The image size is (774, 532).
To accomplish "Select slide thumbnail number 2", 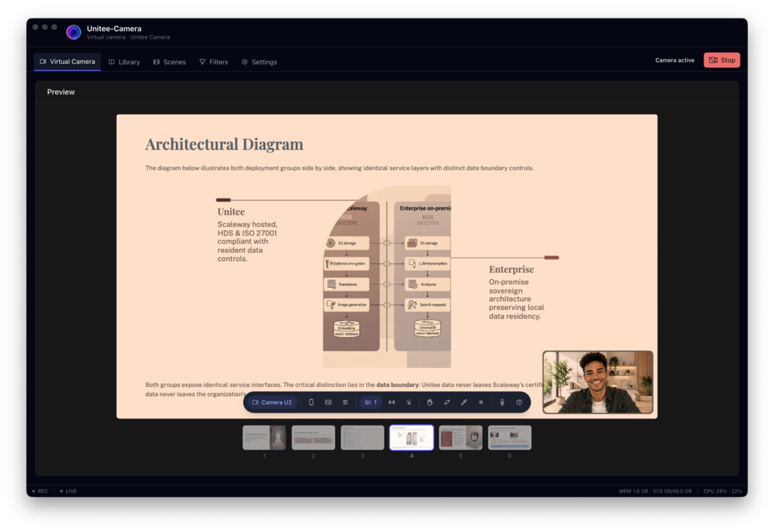I will (x=313, y=437).
